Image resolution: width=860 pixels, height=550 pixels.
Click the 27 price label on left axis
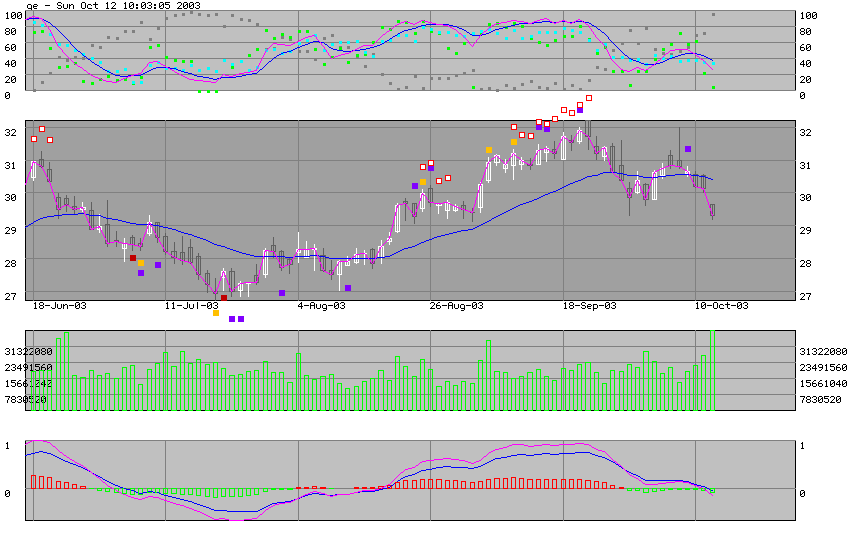coord(9,296)
